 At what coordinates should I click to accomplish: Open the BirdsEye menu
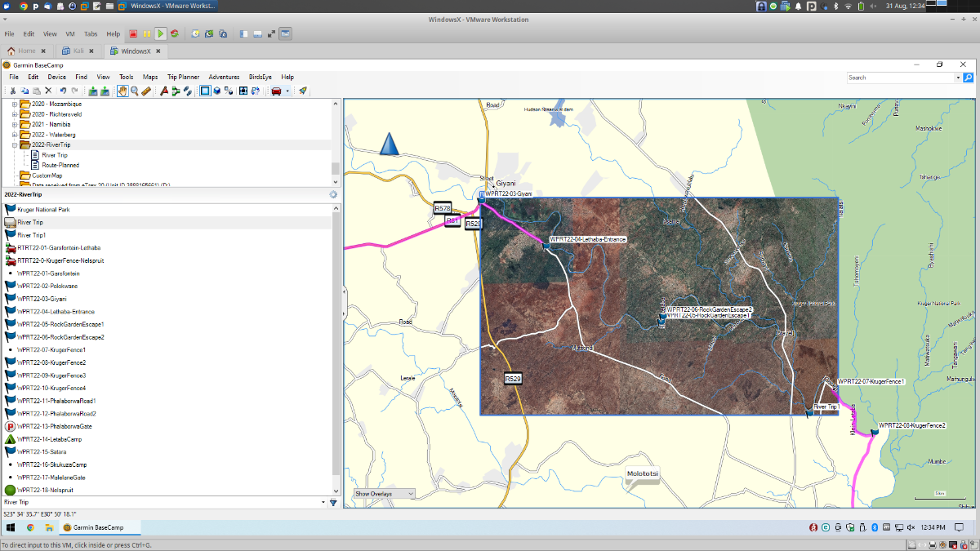[261, 77]
